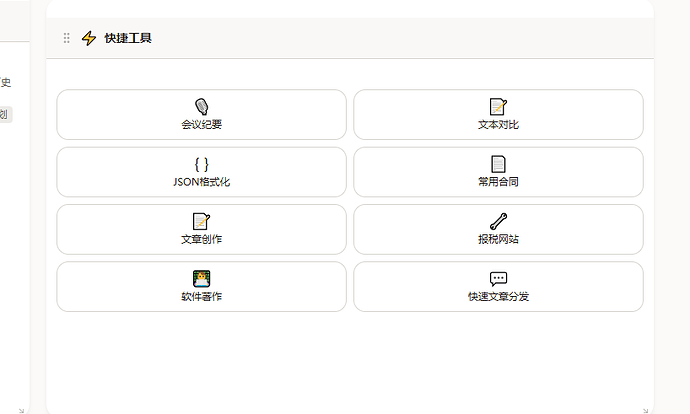The image size is (690, 414).
Task: Click the 快捷工具 panel title
Action: click(128, 38)
